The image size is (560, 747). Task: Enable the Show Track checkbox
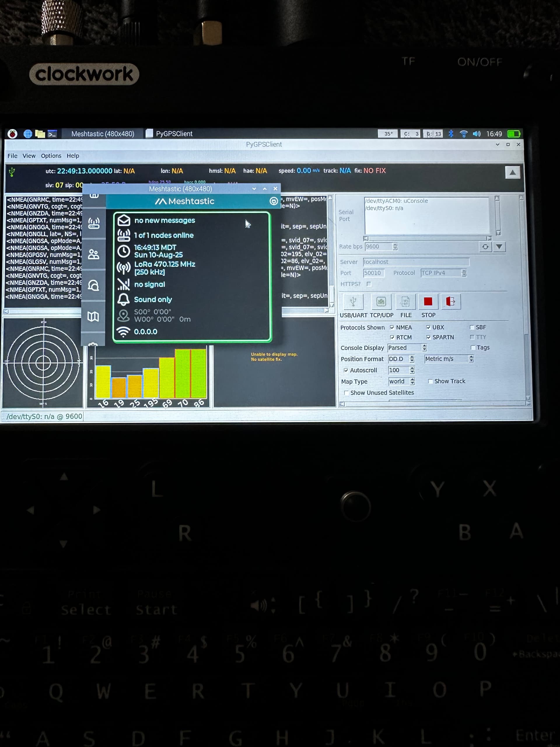tap(430, 381)
